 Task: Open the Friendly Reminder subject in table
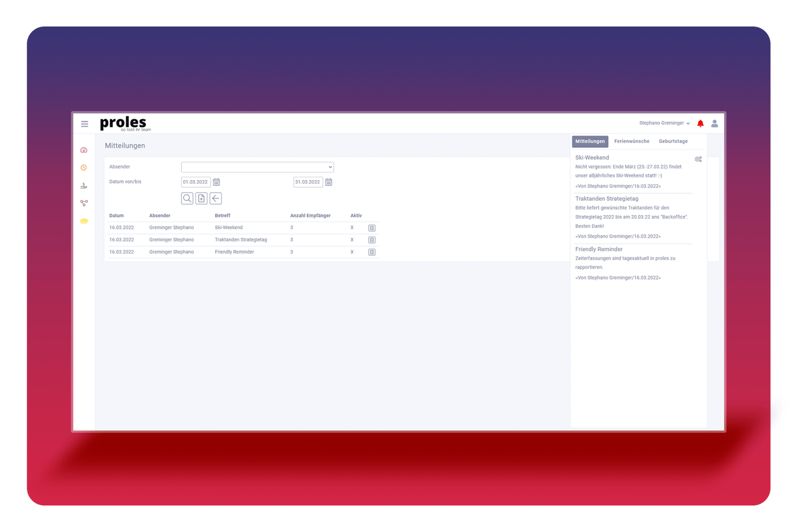[x=234, y=252]
